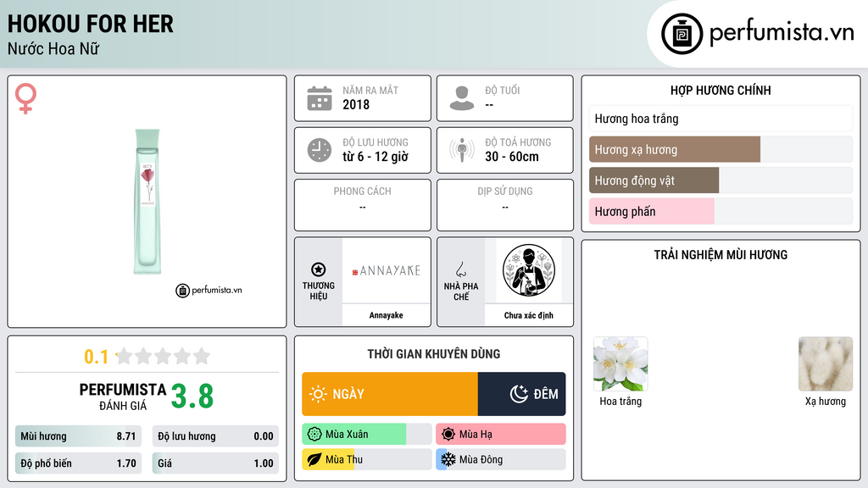Click the Mùa Xuân season bar
The width and height of the screenshot is (868, 488).
tap(367, 435)
